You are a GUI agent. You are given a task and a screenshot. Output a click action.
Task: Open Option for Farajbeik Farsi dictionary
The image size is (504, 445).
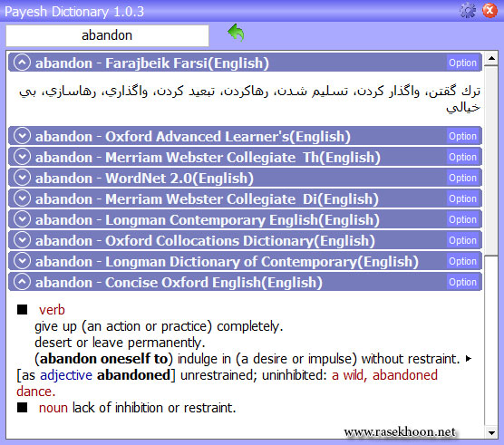pos(462,63)
